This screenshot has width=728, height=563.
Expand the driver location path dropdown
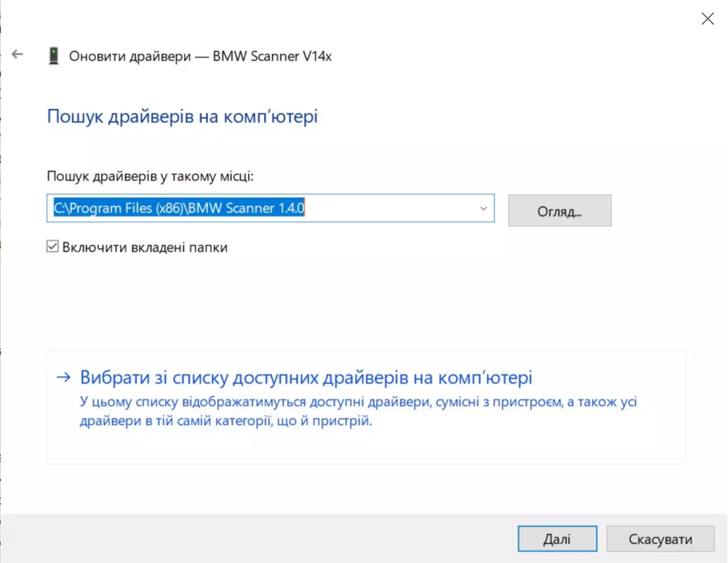tap(483, 208)
